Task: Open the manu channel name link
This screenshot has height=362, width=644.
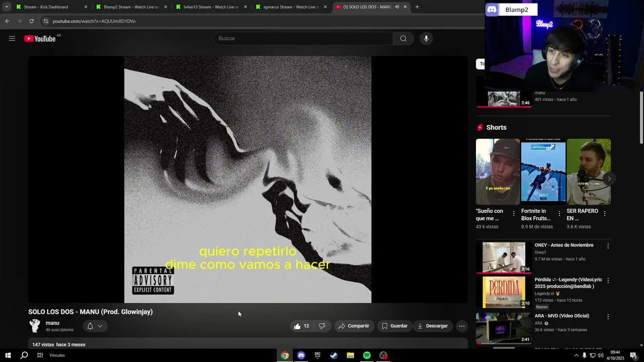Action: point(52,323)
